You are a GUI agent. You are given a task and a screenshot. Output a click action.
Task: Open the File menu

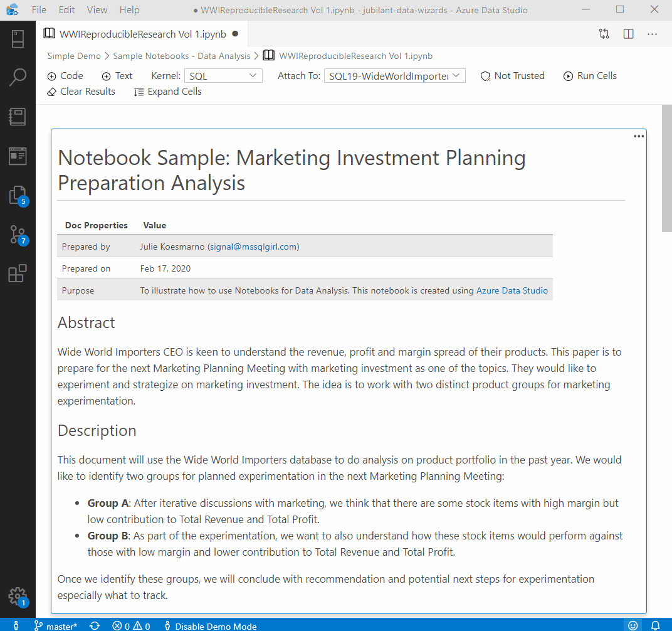(x=39, y=10)
